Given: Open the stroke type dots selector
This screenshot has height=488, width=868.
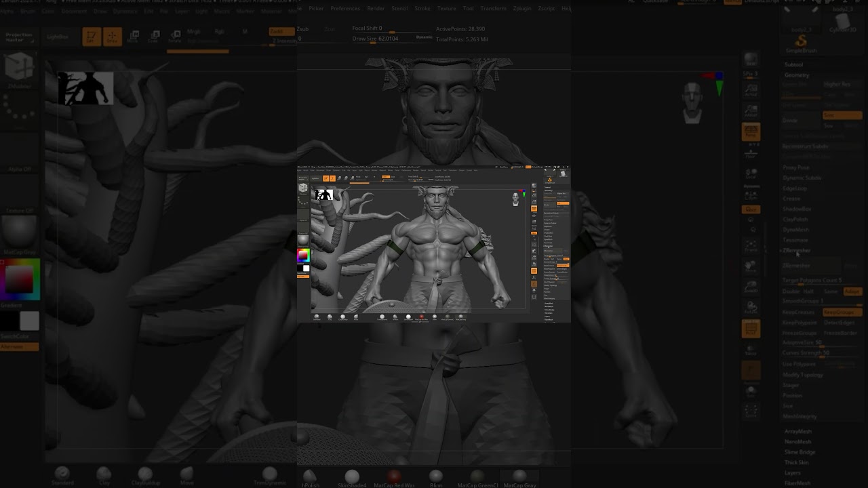Looking at the screenshot, I should (x=20, y=110).
